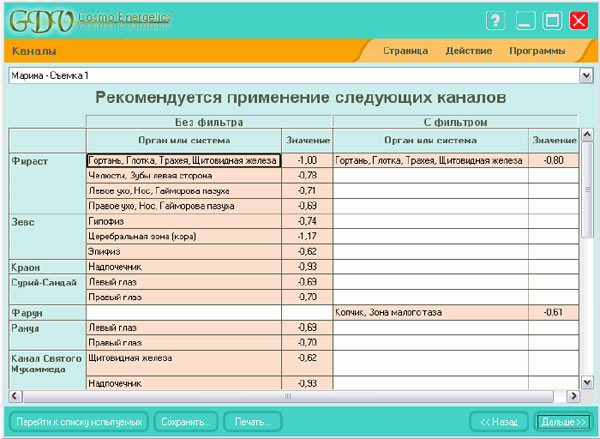Select Левый глаз cell in Ранул row
Screen dimensions: 600x439
[184, 328]
